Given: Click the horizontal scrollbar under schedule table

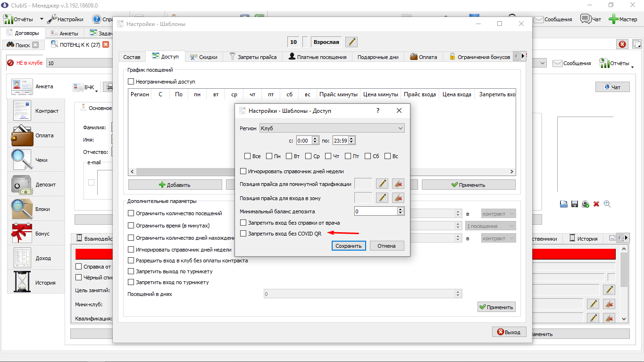Looking at the screenshot, I should click(x=322, y=172).
